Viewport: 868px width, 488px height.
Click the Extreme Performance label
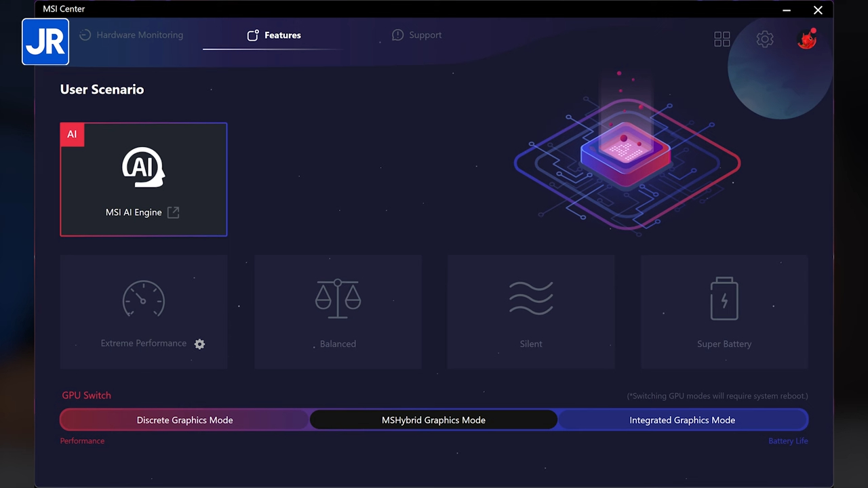click(x=143, y=344)
